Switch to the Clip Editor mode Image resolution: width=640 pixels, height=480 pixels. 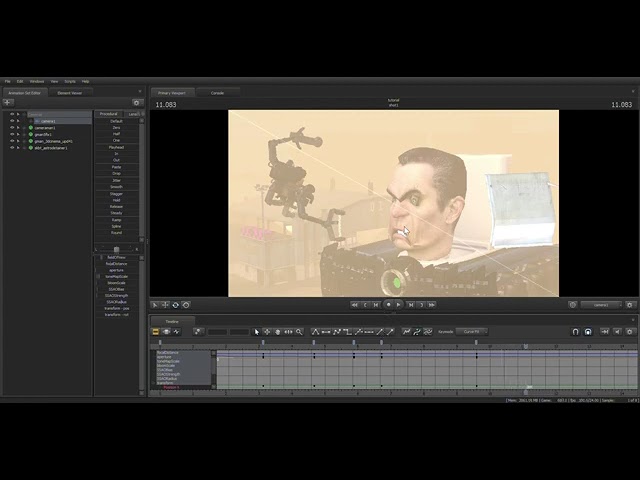(156, 332)
